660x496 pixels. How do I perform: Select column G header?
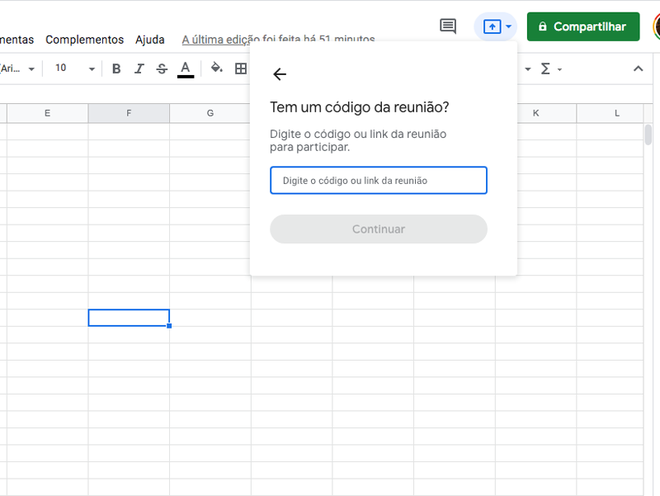tap(210, 113)
